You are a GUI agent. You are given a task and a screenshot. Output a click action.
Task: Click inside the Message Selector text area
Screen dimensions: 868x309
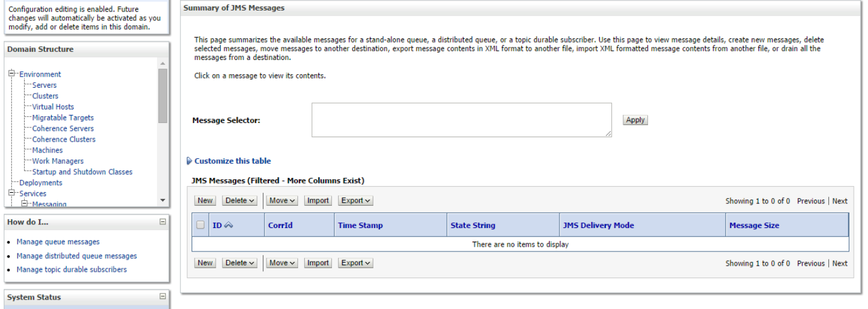(462, 120)
